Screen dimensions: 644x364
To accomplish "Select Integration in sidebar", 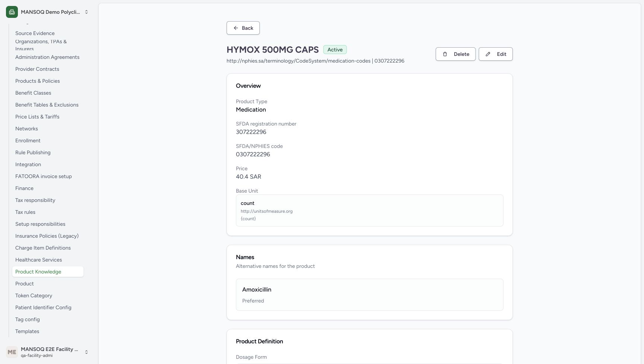I will coord(28,164).
